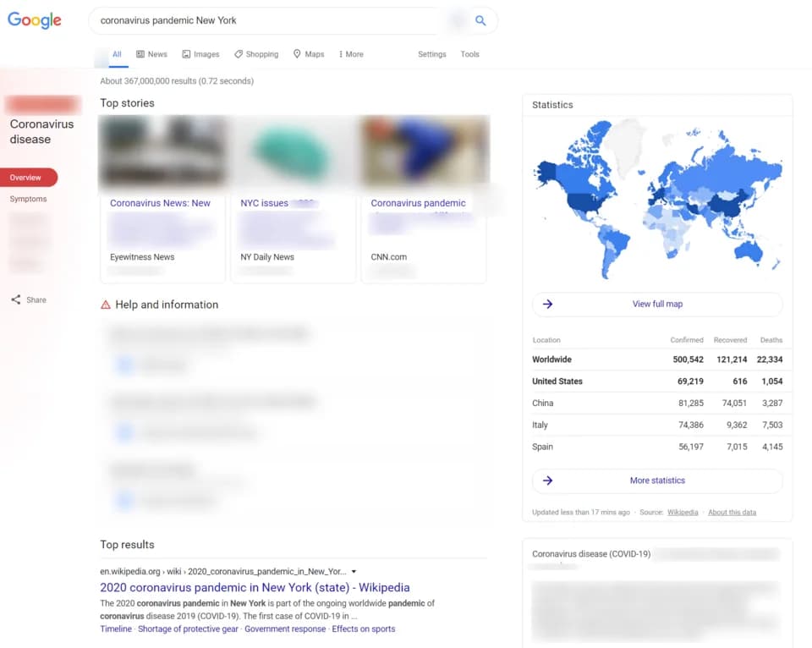This screenshot has width=812, height=648.
Task: Select the All results tab
Action: tap(117, 54)
